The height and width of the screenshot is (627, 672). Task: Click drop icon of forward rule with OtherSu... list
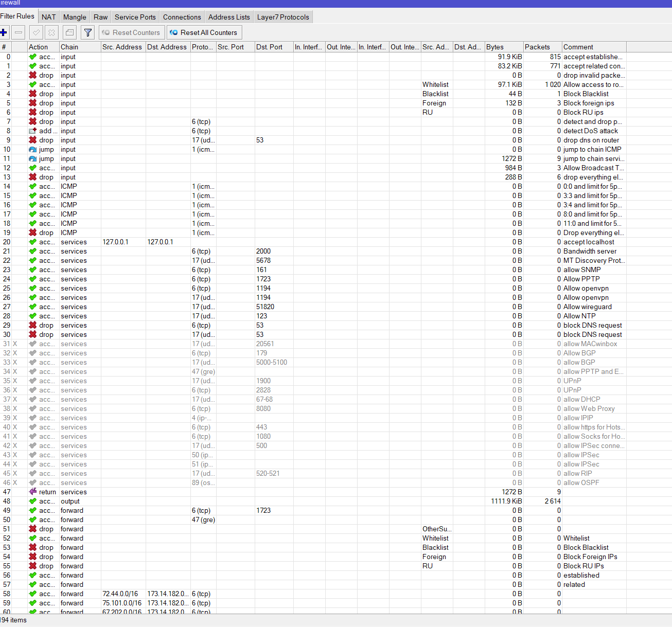pos(33,529)
